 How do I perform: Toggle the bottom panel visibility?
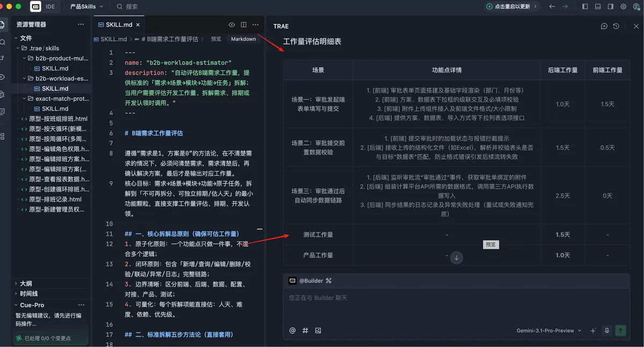click(598, 6)
